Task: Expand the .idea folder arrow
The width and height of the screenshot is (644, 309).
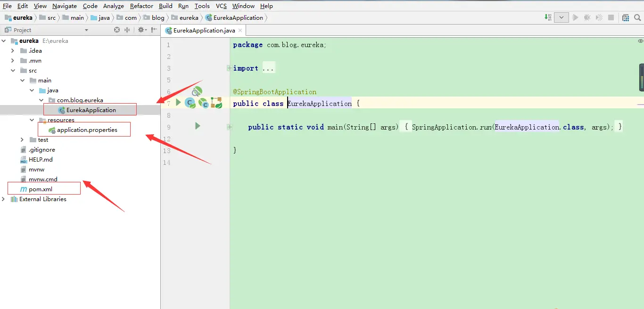Action: [x=13, y=51]
